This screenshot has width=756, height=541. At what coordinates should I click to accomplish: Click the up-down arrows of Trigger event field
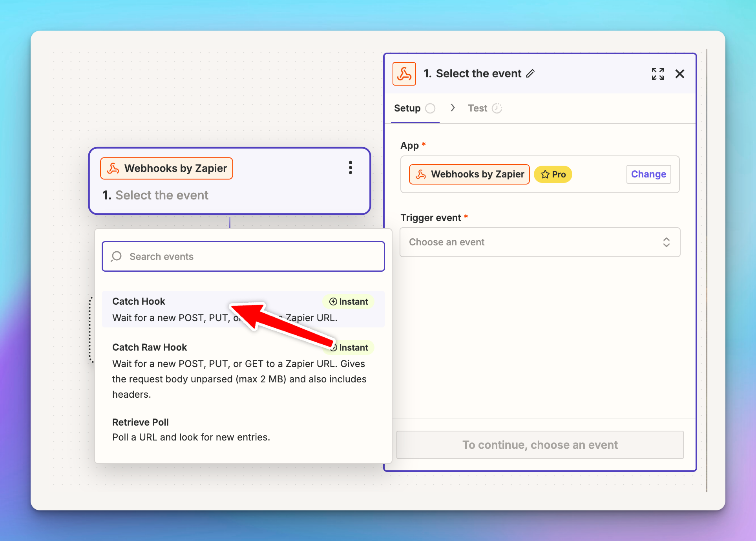(667, 242)
